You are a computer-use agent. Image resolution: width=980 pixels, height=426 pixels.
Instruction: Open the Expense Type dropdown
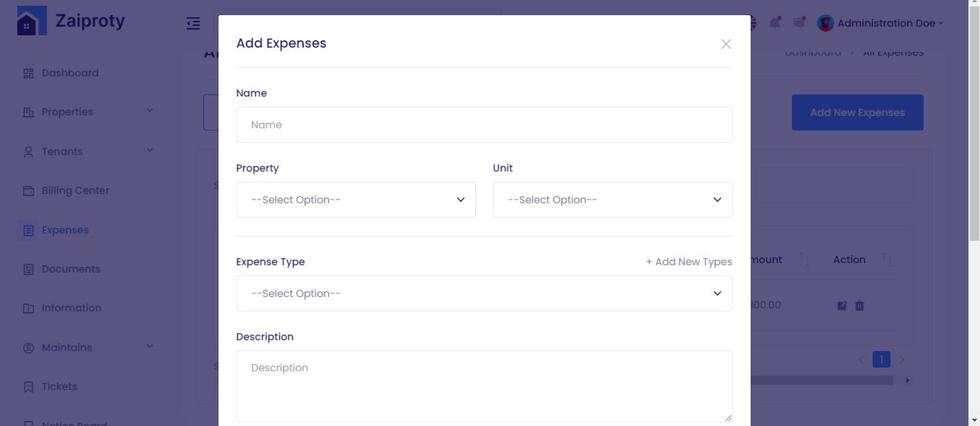tap(484, 293)
